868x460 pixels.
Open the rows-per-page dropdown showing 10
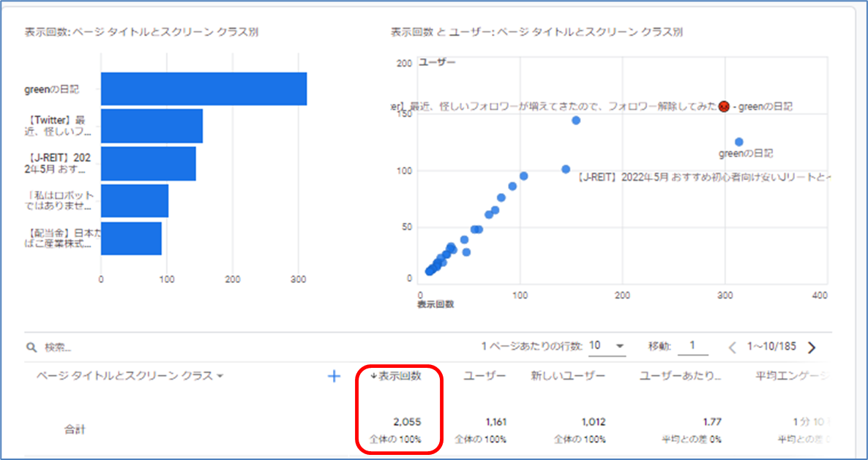click(x=607, y=346)
